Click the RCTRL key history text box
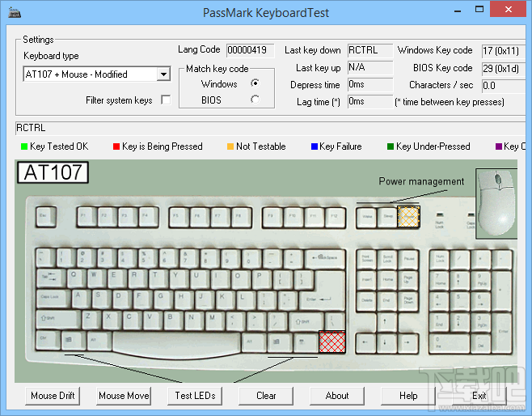The image size is (532, 416). [270, 128]
